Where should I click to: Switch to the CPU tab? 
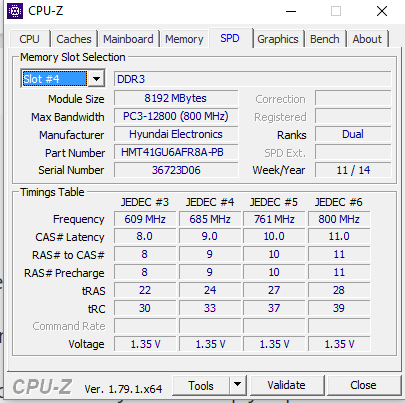tap(29, 39)
